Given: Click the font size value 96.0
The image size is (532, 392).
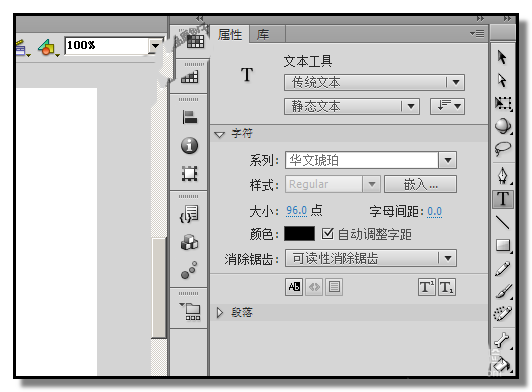Looking at the screenshot, I should (x=297, y=211).
